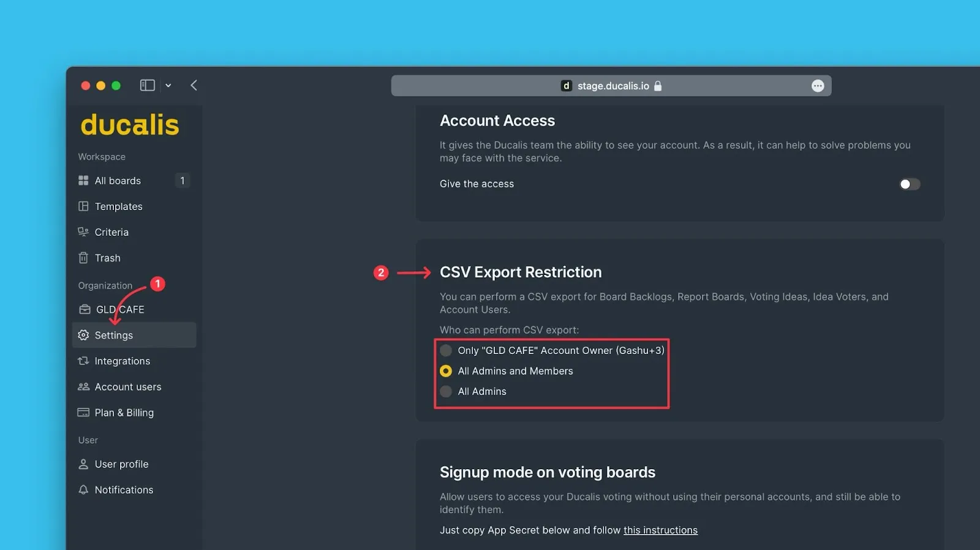
Task: Open the Trash from sidebar
Action: [107, 258]
